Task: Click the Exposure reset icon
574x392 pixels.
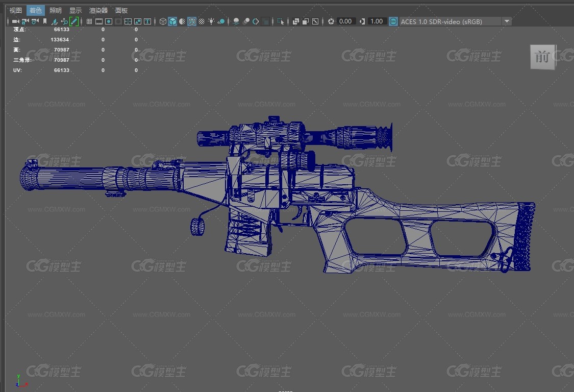Action: click(331, 21)
